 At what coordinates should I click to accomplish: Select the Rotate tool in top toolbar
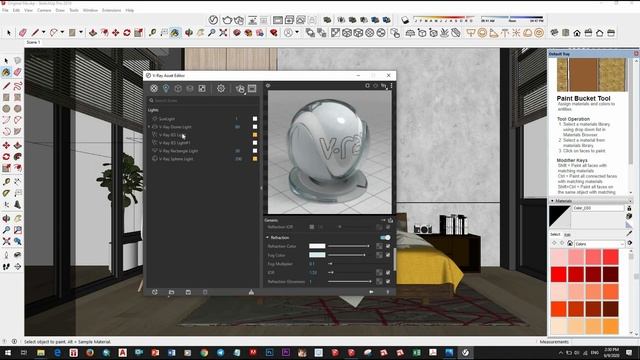127,33
